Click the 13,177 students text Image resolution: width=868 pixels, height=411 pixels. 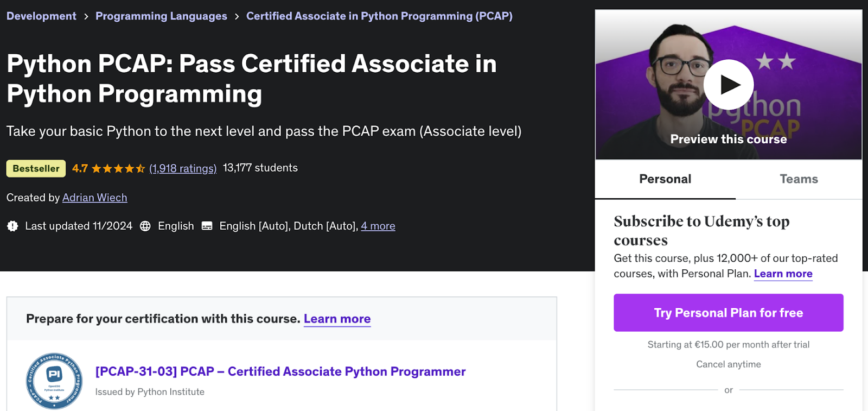tap(260, 168)
